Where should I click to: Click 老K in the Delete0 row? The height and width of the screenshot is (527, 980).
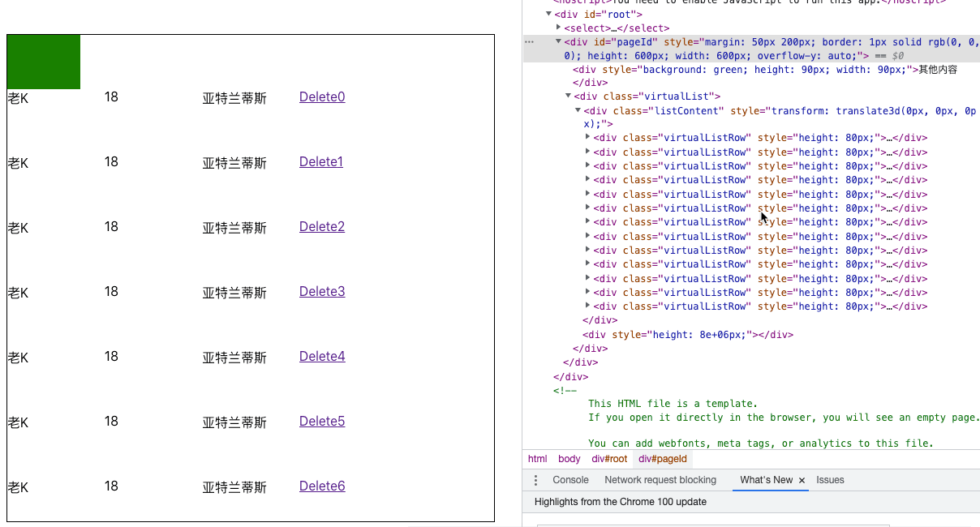tap(18, 98)
